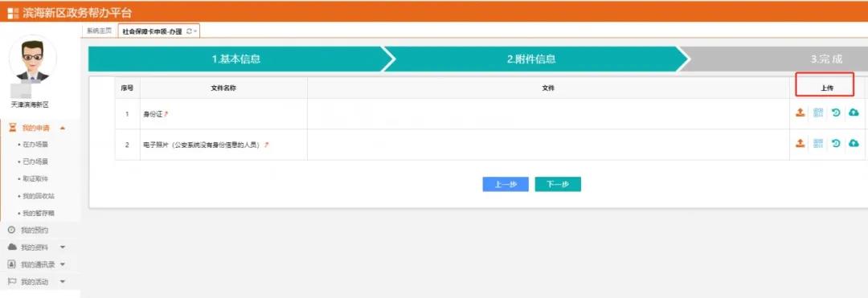Open 我的暂存箱 in the sidebar
The height and width of the screenshot is (298, 868).
[39, 214]
